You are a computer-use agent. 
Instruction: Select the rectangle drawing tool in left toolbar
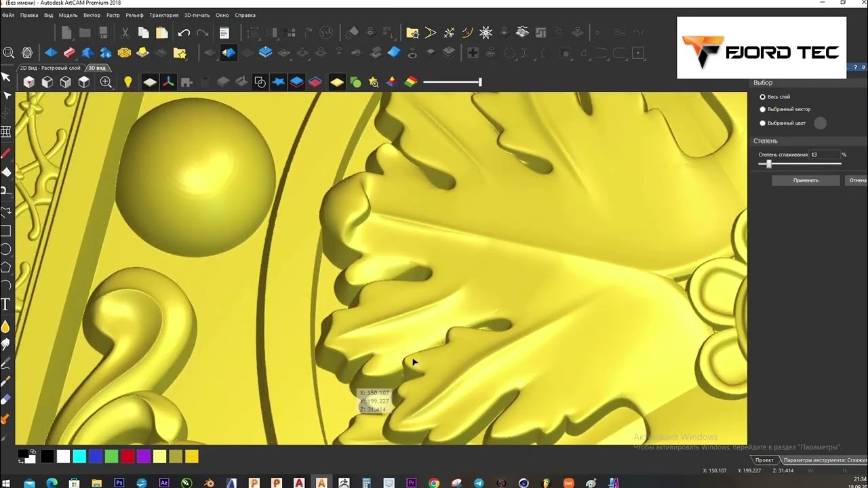(6, 230)
